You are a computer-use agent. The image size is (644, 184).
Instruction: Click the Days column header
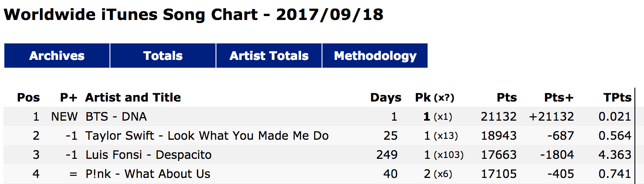coord(385,98)
